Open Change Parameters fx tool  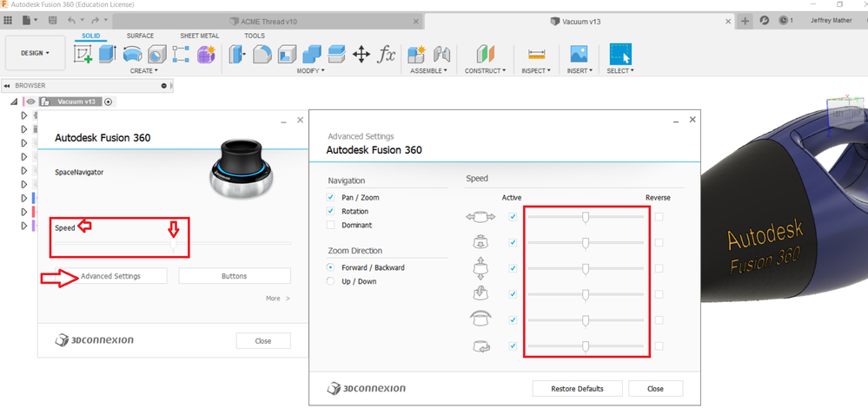click(387, 54)
